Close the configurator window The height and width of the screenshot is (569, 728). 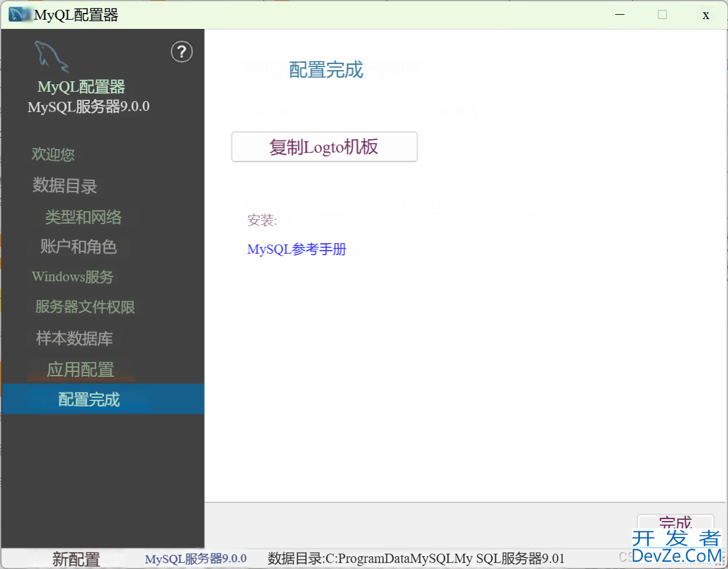706,15
